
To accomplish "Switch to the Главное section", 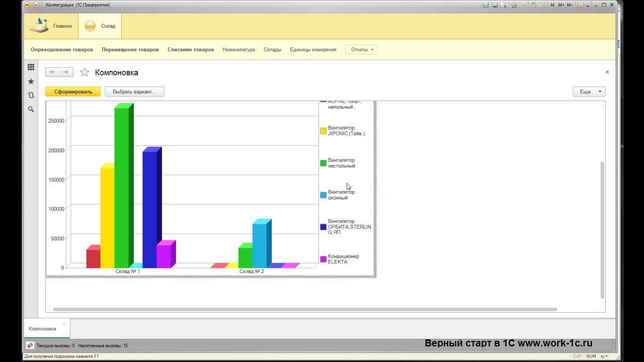I will (x=51, y=26).
